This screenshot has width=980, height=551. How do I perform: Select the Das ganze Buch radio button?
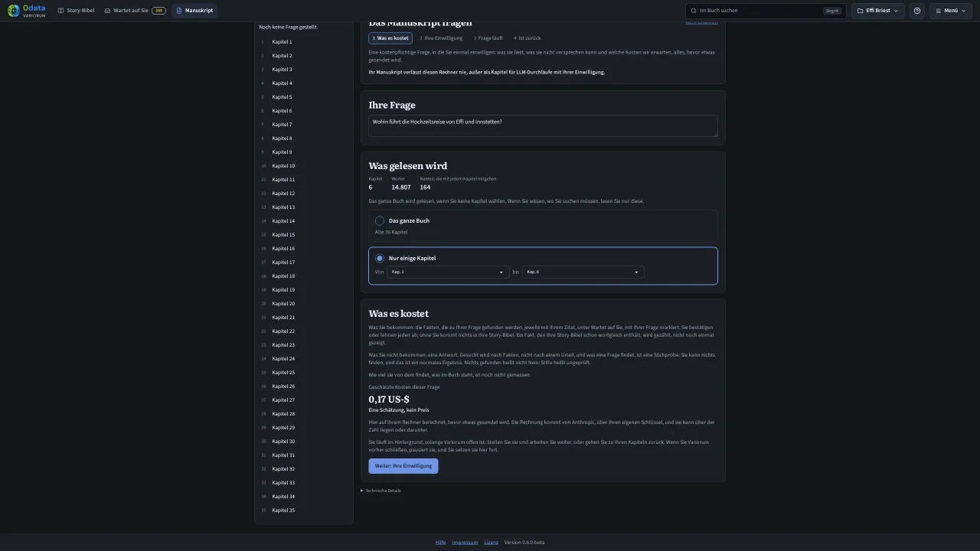click(380, 220)
